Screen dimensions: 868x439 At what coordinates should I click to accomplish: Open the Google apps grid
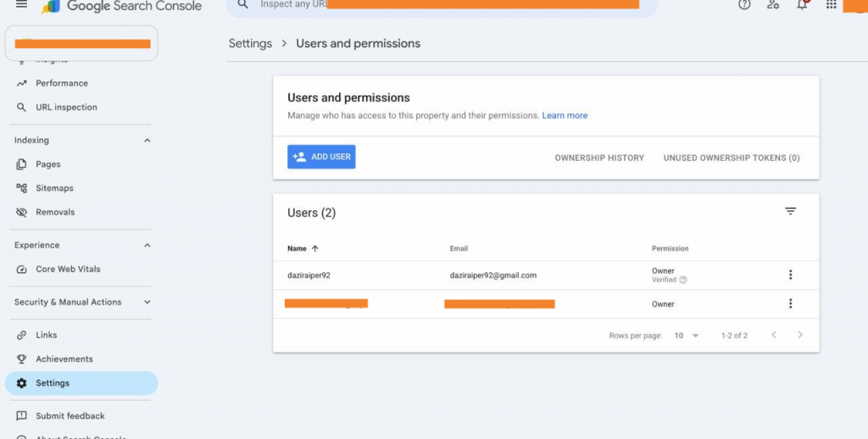831,4
